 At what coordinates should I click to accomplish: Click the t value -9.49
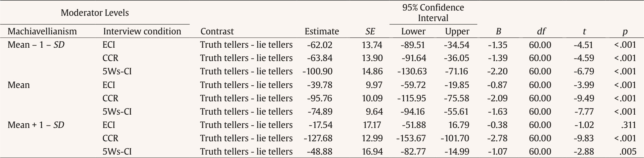coord(584,98)
